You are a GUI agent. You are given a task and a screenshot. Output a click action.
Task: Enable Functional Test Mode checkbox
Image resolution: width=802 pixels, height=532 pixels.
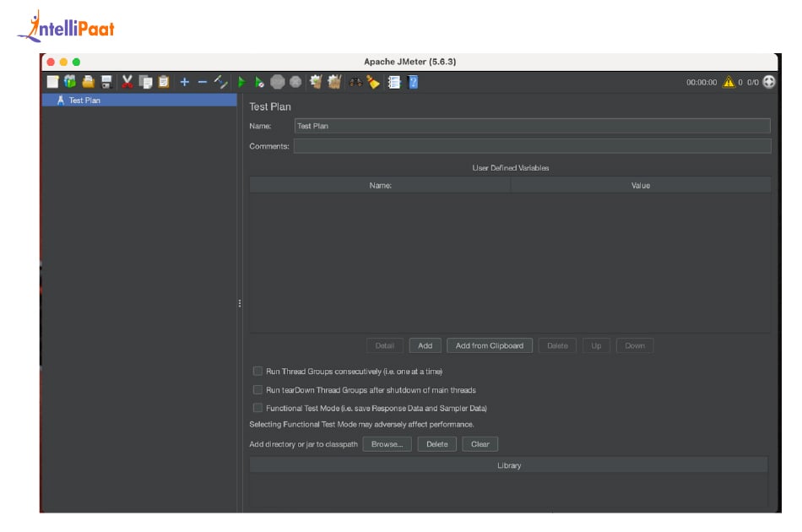tap(257, 408)
